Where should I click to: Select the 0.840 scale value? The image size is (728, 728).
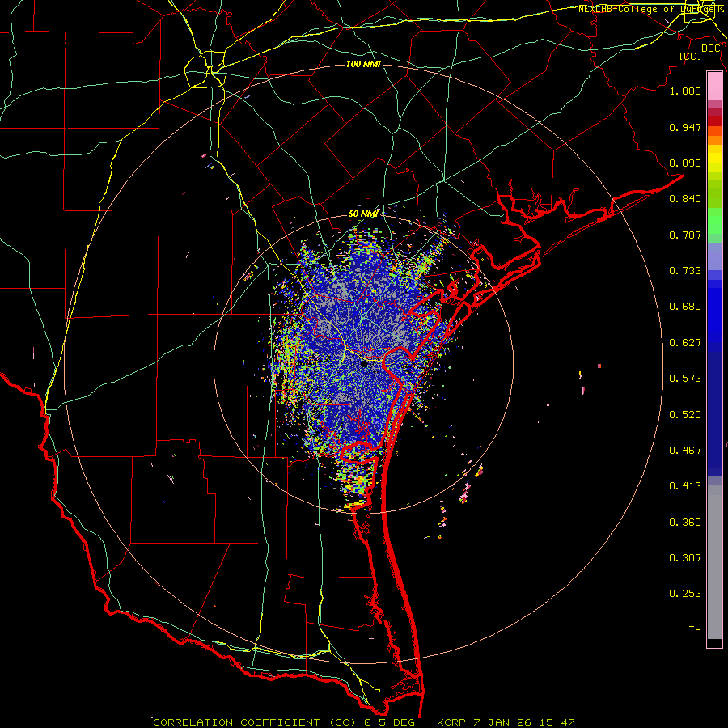pos(685,199)
